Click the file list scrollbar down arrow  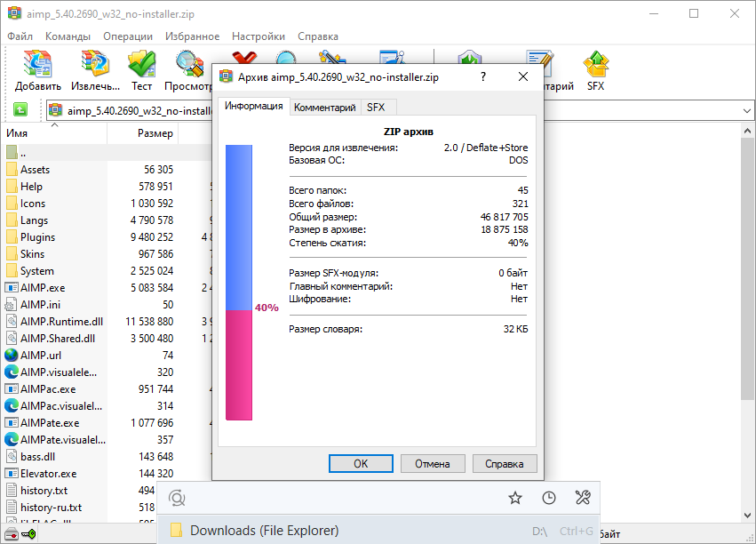click(747, 515)
